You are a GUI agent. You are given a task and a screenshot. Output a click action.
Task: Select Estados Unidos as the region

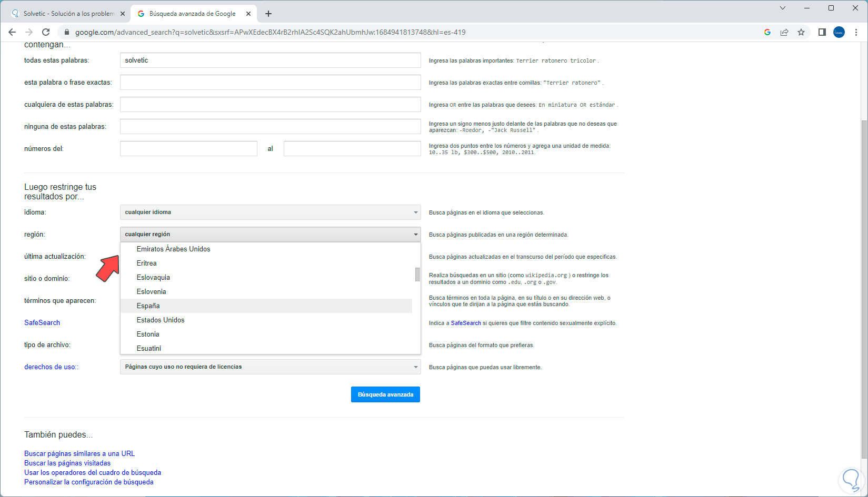click(266, 320)
